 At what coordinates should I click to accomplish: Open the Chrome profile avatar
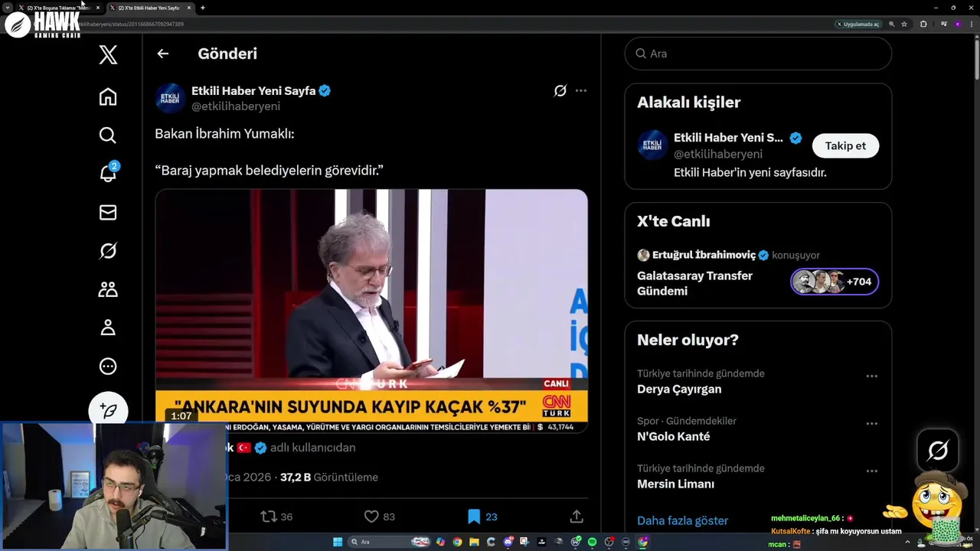958,24
